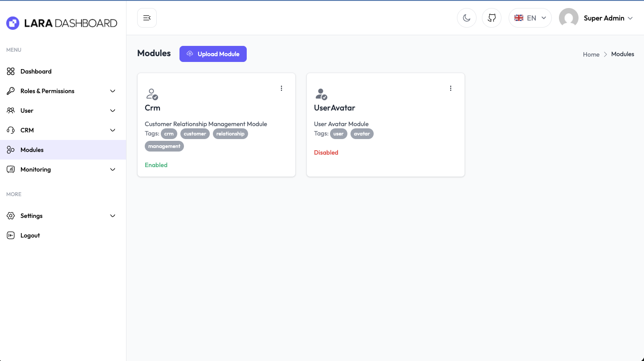
Task: Open the GitHub repository icon link
Action: pyautogui.click(x=492, y=18)
